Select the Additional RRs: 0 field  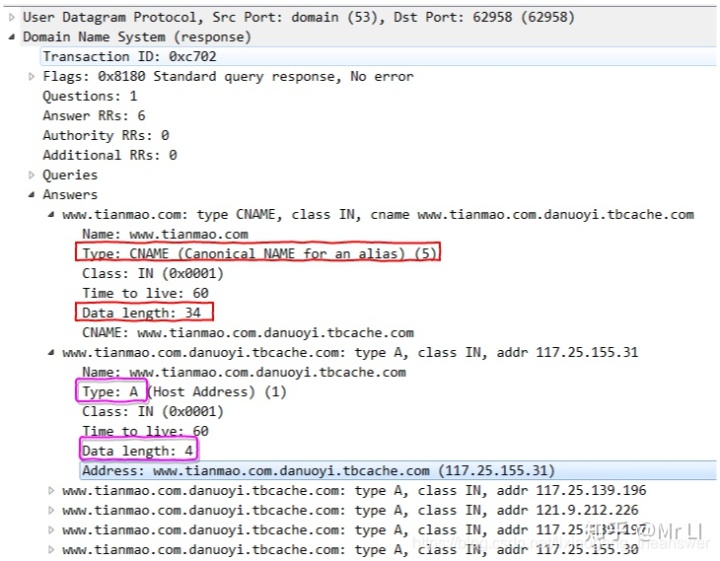point(110,155)
